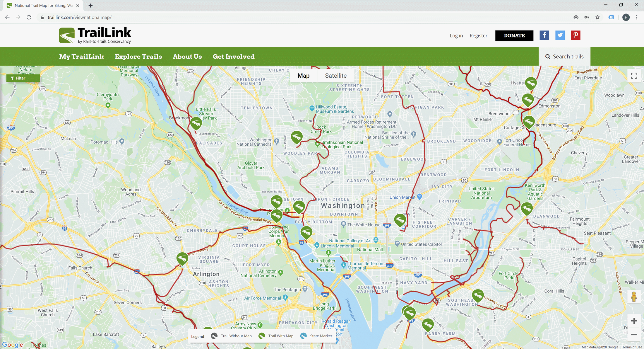Bookmark this page with star icon
The width and height of the screenshot is (644, 349).
(597, 17)
